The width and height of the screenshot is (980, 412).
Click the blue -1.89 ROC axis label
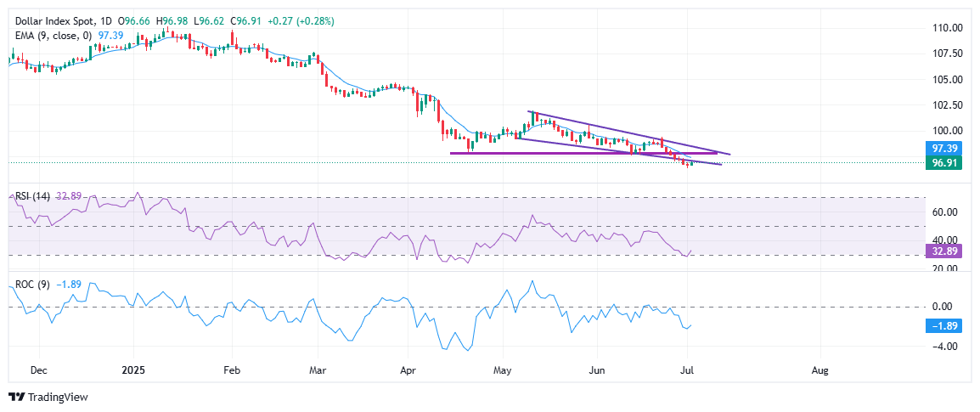pos(944,325)
